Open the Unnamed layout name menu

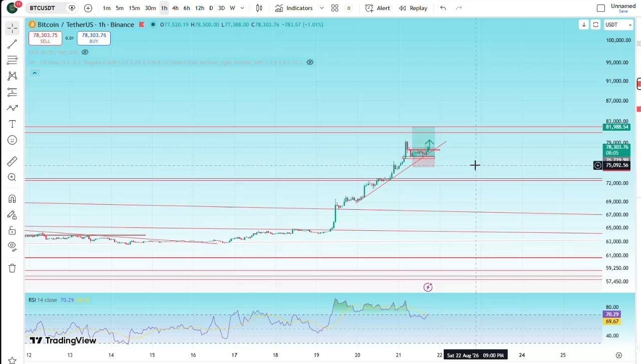623,6
